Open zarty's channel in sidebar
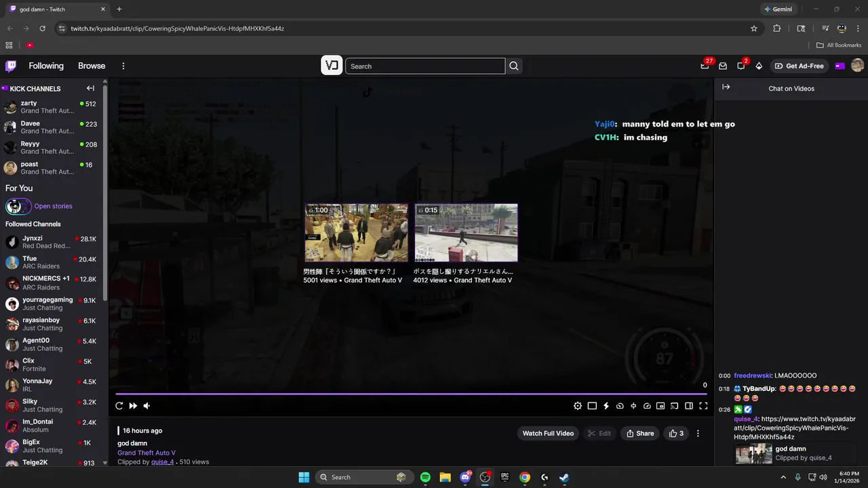 [x=51, y=107]
